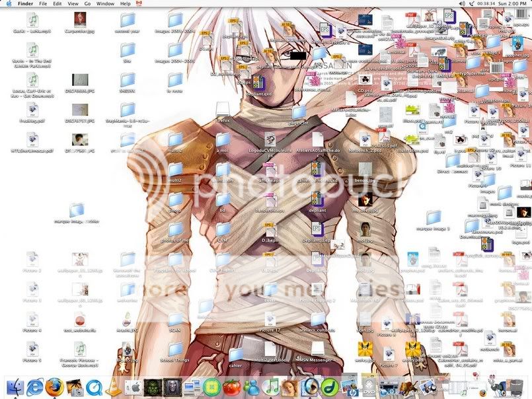532x399 pixels.
Task: Open green Dreamweaver icon in dock
Action: (x=329, y=388)
